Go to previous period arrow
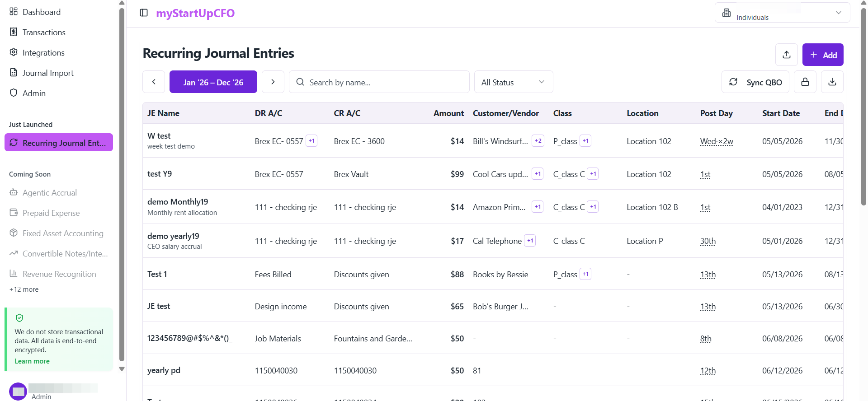868x401 pixels. 154,82
